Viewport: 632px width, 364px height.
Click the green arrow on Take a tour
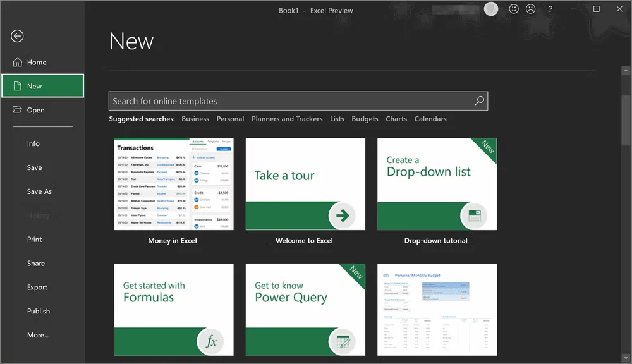point(343,216)
